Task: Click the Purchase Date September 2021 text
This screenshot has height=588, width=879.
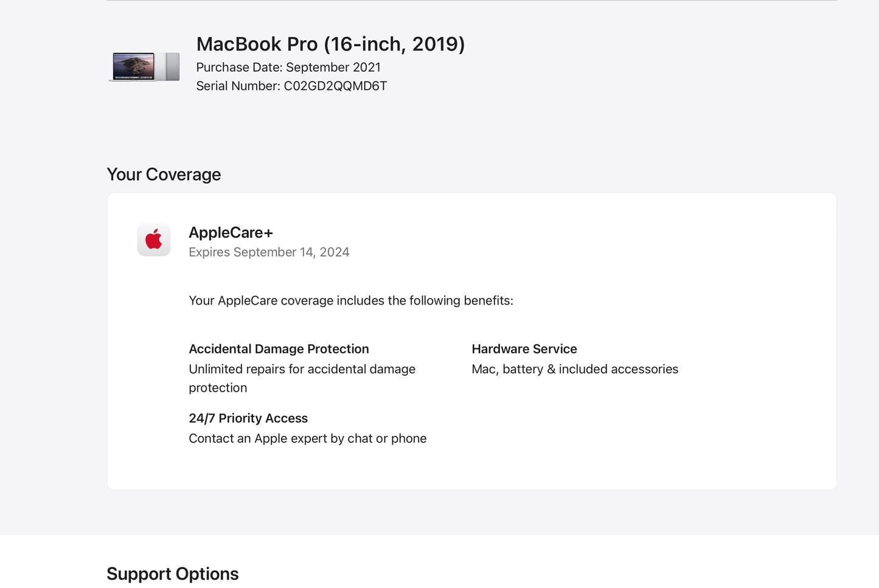Action: tap(288, 67)
